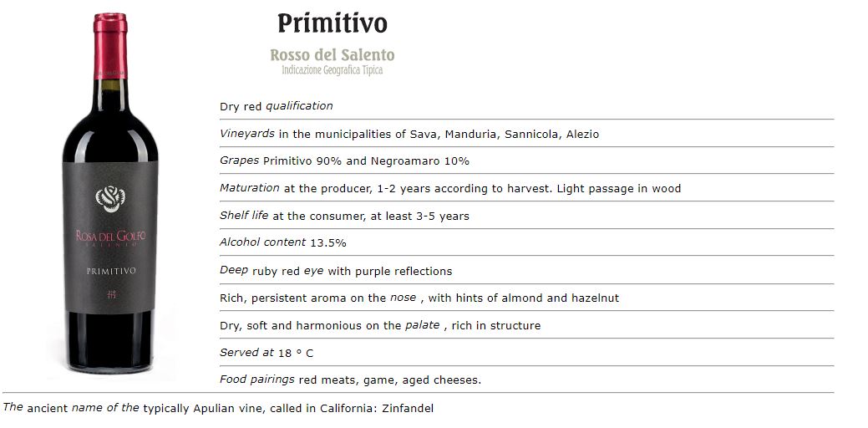The height and width of the screenshot is (428, 868).
Task: Click the Deep ruby red eye row
Action: click(336, 271)
